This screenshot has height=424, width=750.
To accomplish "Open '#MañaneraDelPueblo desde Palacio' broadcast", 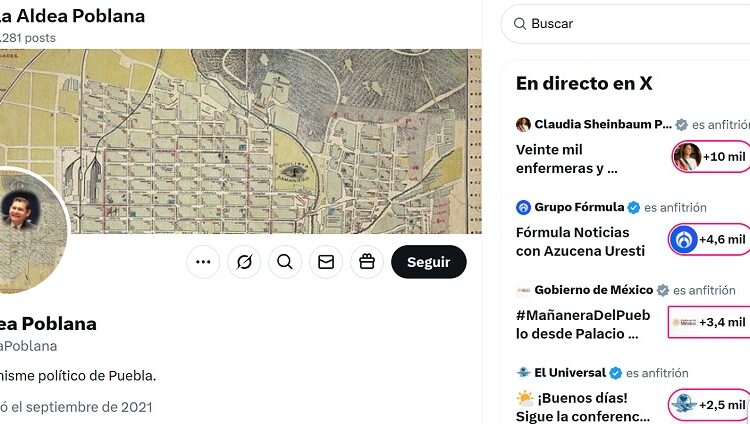I will tap(583, 324).
